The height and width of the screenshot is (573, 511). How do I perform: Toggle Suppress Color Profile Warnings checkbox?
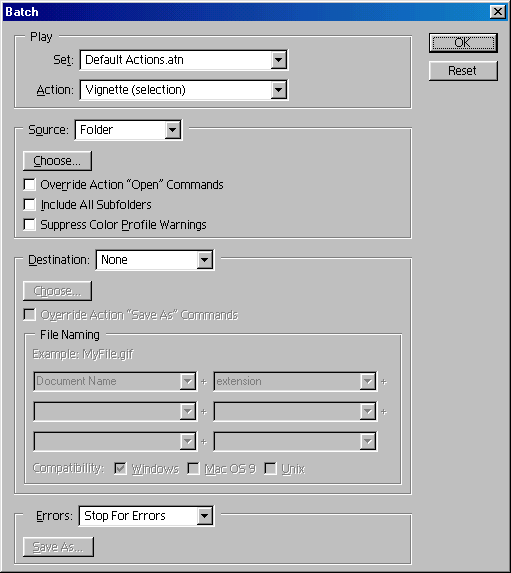29,224
